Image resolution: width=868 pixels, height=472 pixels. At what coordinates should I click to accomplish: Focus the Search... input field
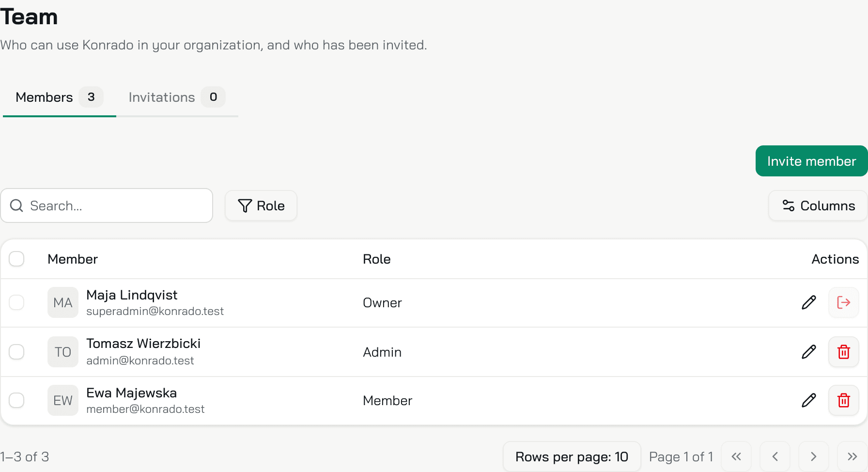click(107, 205)
